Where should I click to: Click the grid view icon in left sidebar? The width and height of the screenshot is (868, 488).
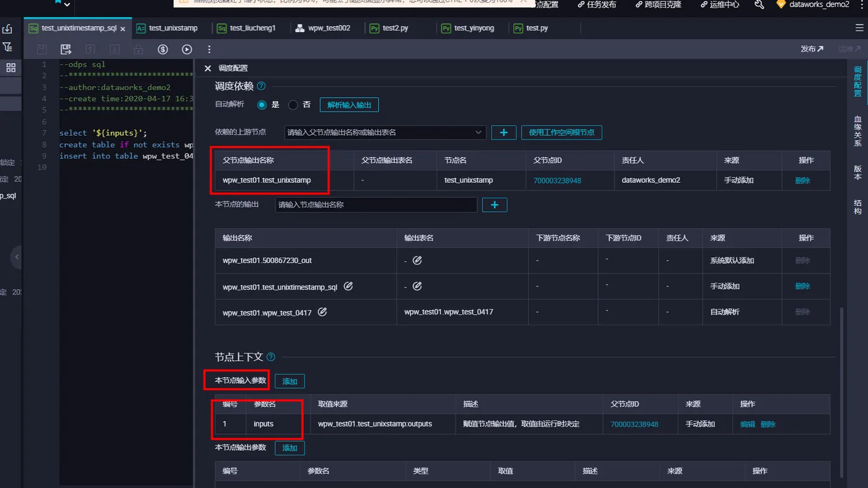[11, 68]
